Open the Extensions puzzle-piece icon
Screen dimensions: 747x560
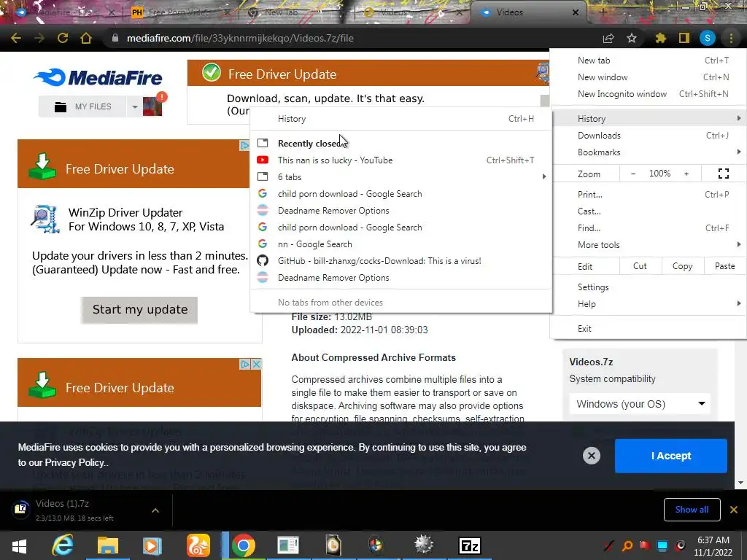click(x=661, y=38)
